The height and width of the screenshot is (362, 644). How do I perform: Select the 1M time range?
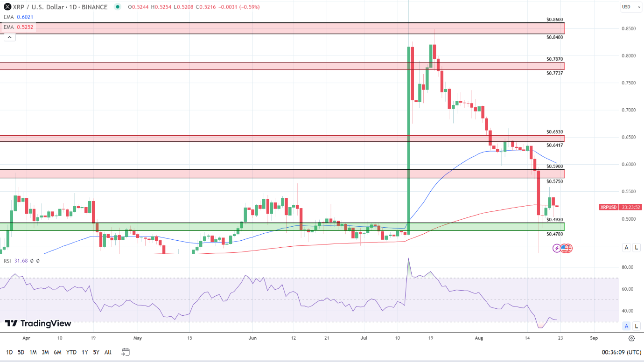click(x=33, y=352)
